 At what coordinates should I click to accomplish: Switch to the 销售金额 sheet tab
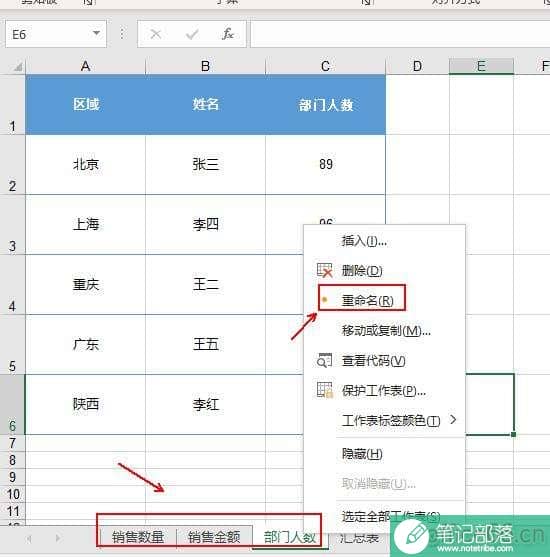[214, 537]
